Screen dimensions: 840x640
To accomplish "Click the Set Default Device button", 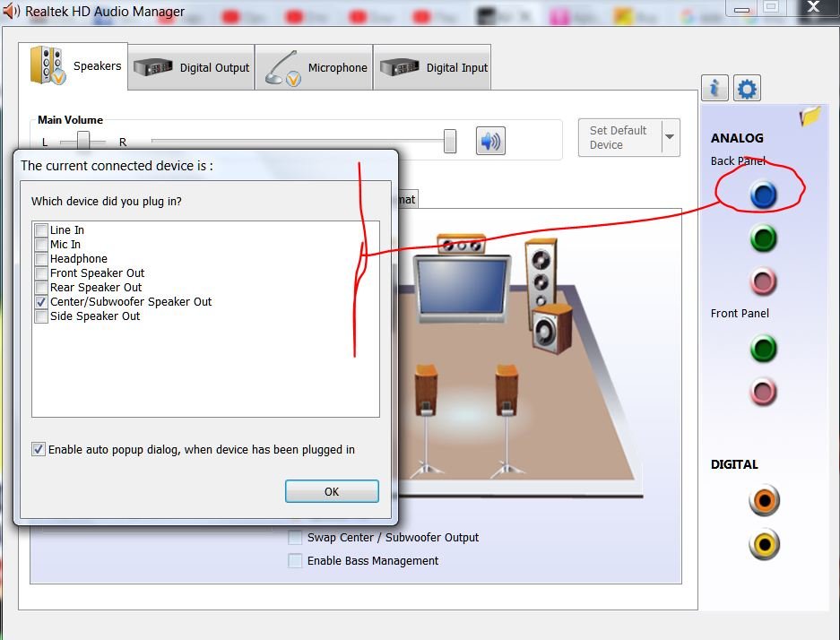I will [x=619, y=138].
